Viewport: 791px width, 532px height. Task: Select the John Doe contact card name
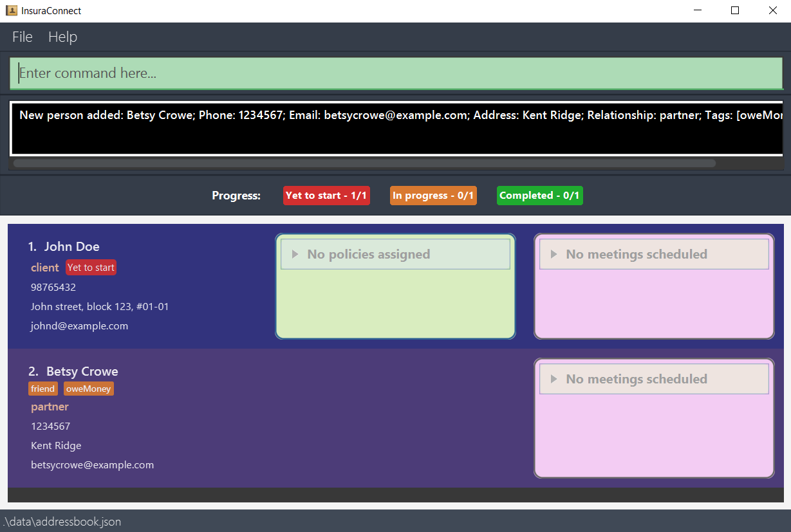pyautogui.click(x=71, y=246)
